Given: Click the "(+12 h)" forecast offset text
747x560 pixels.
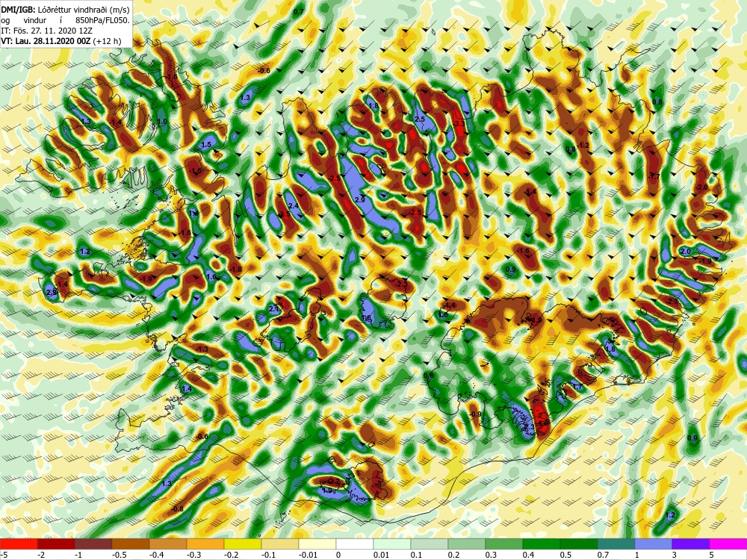Looking at the screenshot, I should [x=107, y=41].
